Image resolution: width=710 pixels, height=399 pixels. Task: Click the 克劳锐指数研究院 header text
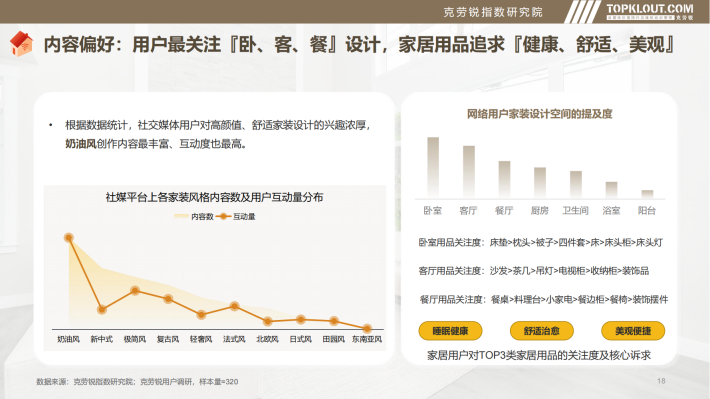493,12
